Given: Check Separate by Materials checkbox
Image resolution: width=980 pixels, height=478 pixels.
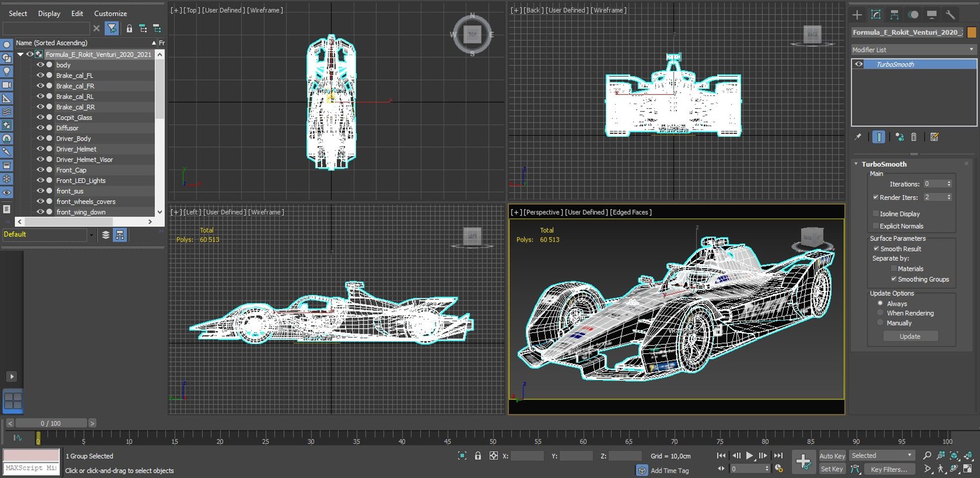Looking at the screenshot, I should tap(894, 269).
